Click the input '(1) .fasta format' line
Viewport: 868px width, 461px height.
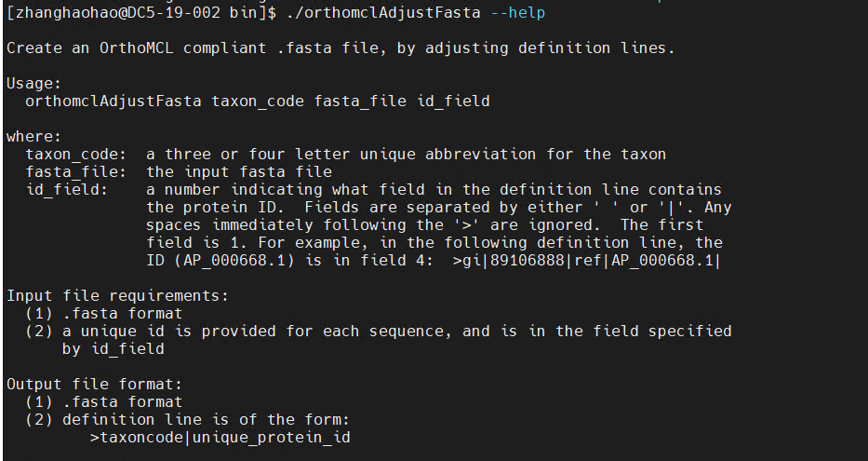(x=103, y=314)
